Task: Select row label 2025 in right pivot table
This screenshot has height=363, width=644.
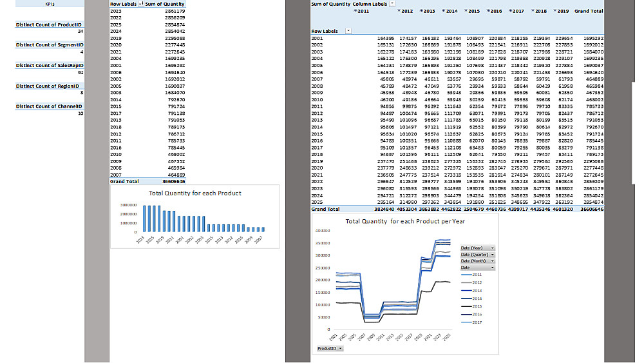Action: pos(317,202)
